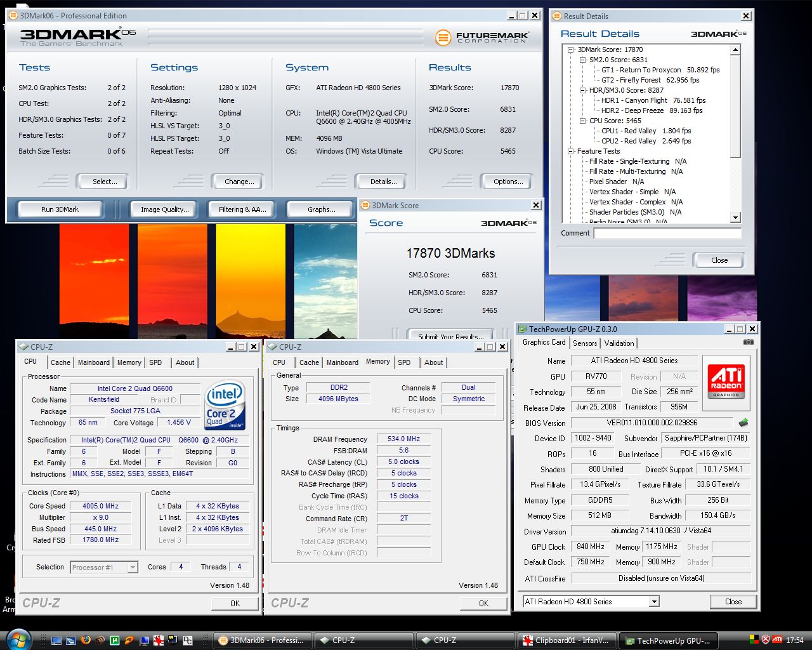Click in the Comment input field
Viewport: 812px width, 650px height.
coord(667,233)
